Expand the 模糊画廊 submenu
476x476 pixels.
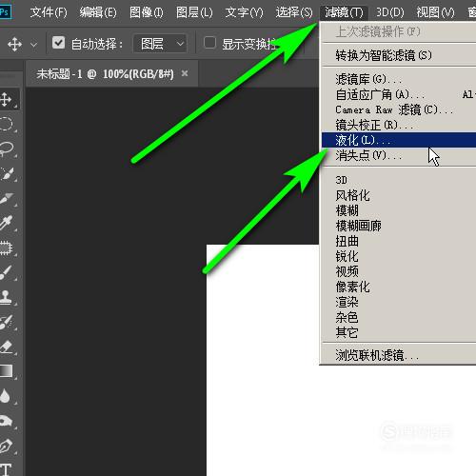[398, 226]
